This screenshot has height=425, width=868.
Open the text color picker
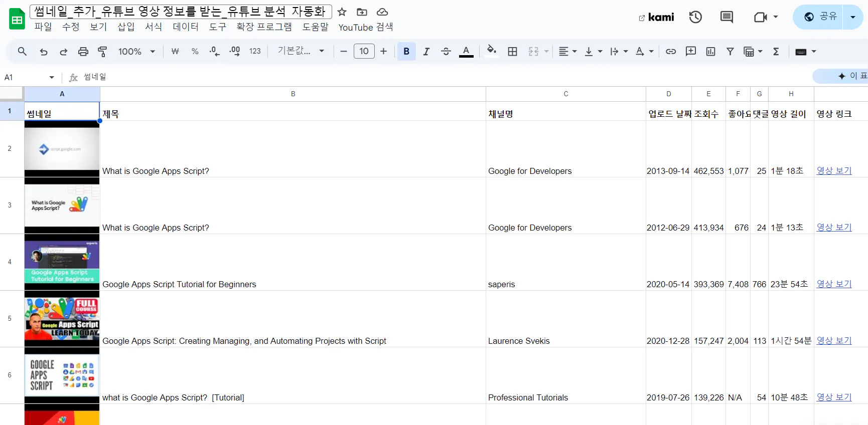[466, 51]
